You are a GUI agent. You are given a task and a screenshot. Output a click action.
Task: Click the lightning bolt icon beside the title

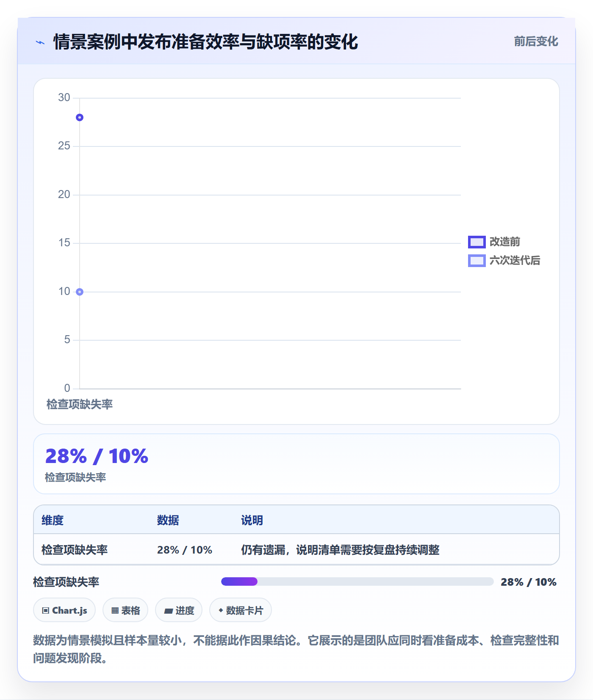point(40,42)
